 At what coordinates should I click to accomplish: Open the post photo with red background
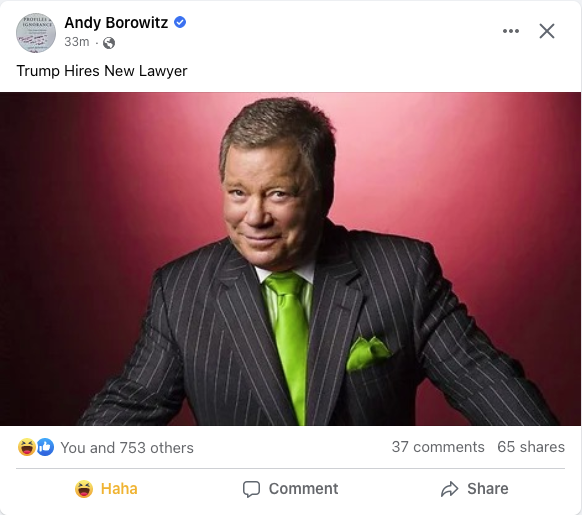290,259
